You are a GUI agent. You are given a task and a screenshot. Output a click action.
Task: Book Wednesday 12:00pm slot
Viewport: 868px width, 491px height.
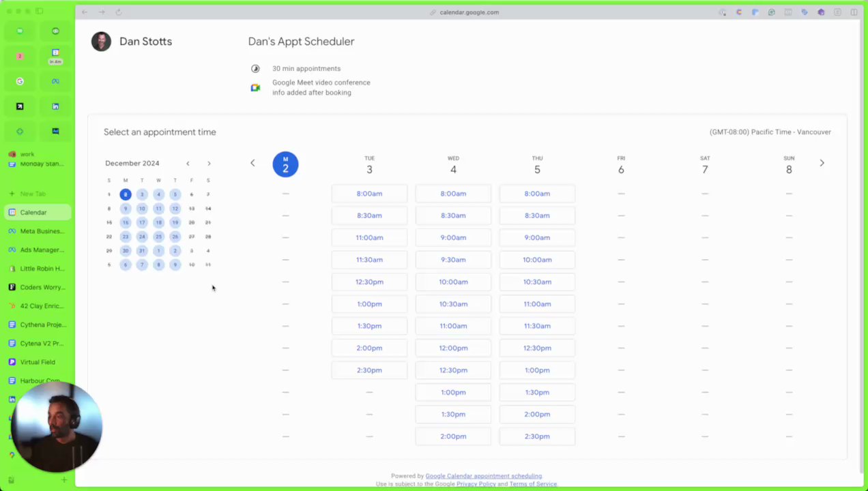pos(453,348)
